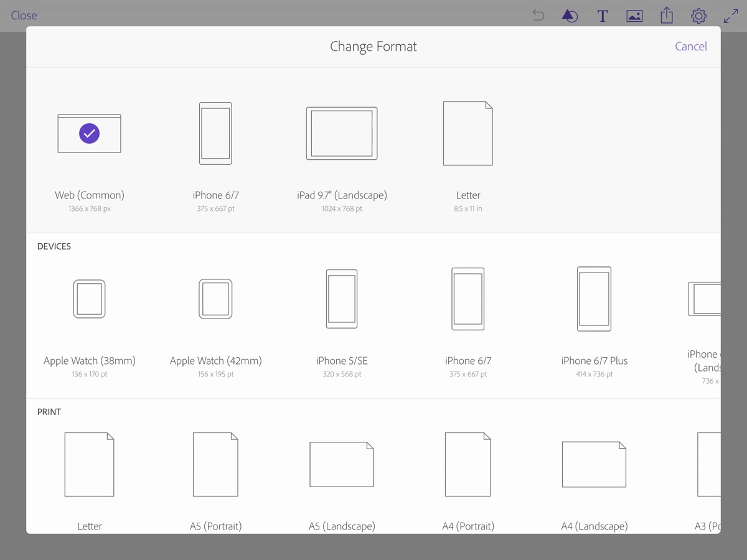Choose A5 (Landscape) page icon
Screen dimensions: 747x560
point(342,464)
